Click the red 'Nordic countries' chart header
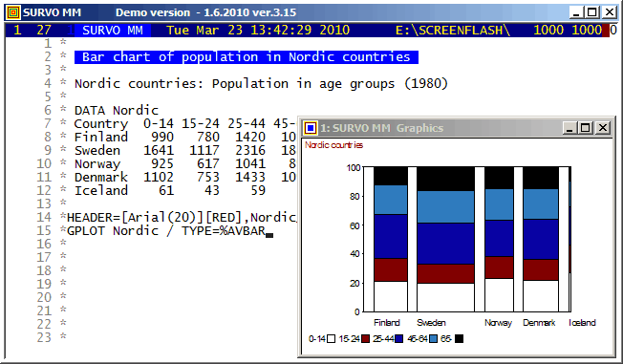623x364 pixels. [333, 145]
